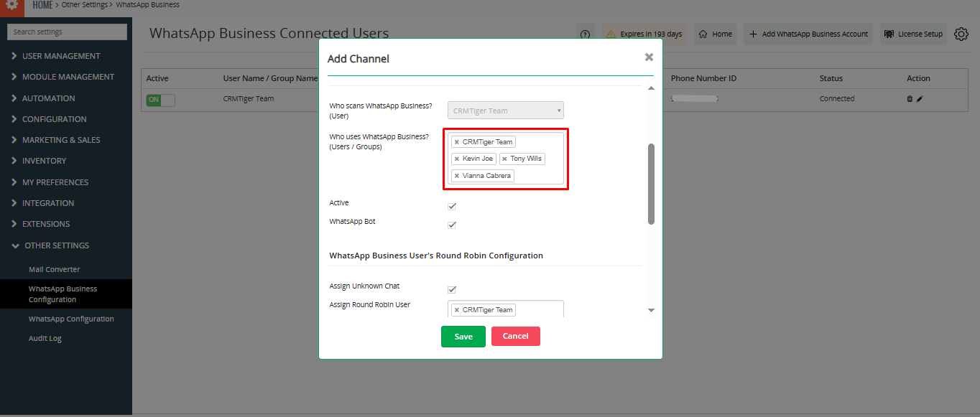The height and width of the screenshot is (417, 980).
Task: Click WhatsApp Business breadcrumb link
Action: pos(147,5)
